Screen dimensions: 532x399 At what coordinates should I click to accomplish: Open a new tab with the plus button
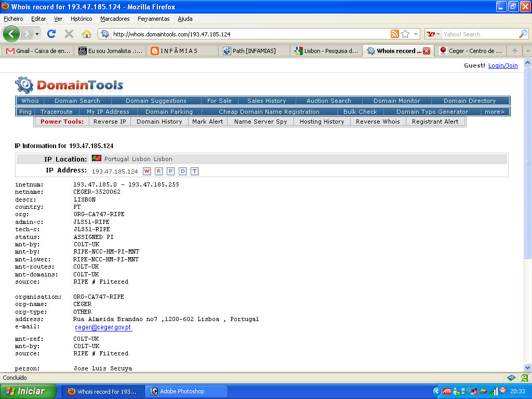click(515, 51)
